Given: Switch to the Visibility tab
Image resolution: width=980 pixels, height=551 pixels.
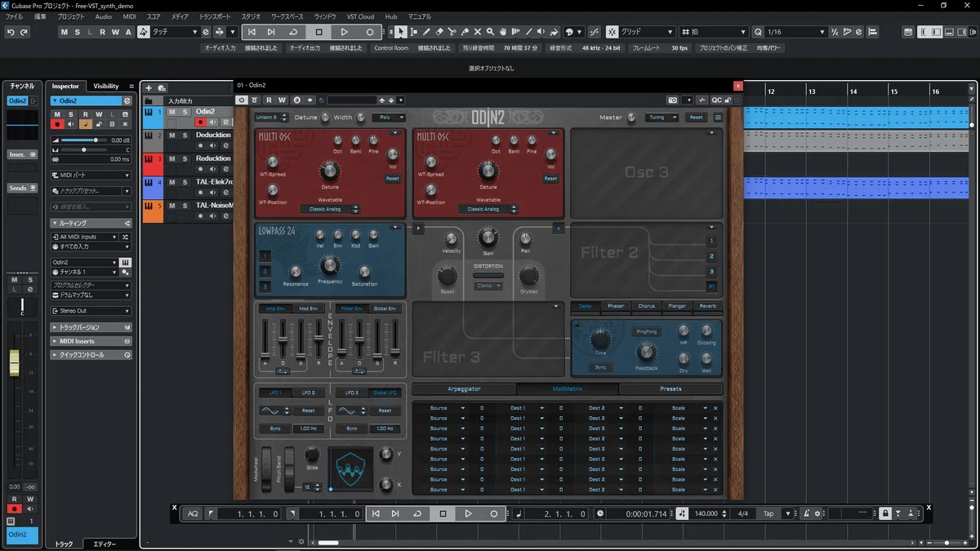Looking at the screenshot, I should tap(106, 86).
